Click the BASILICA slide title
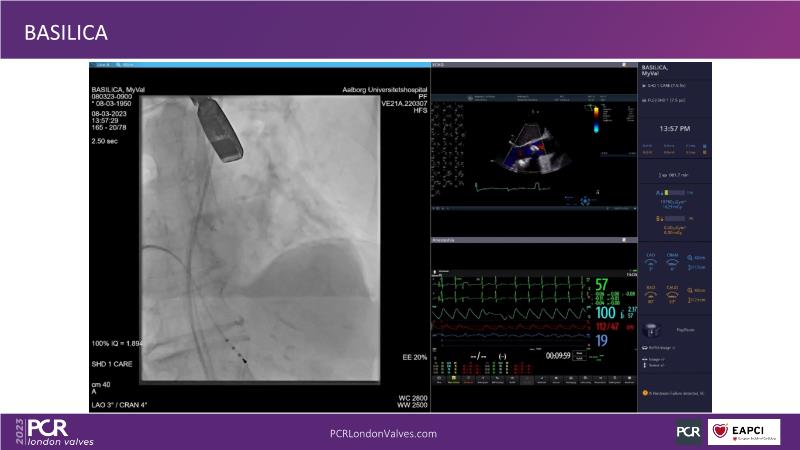 pos(66,34)
